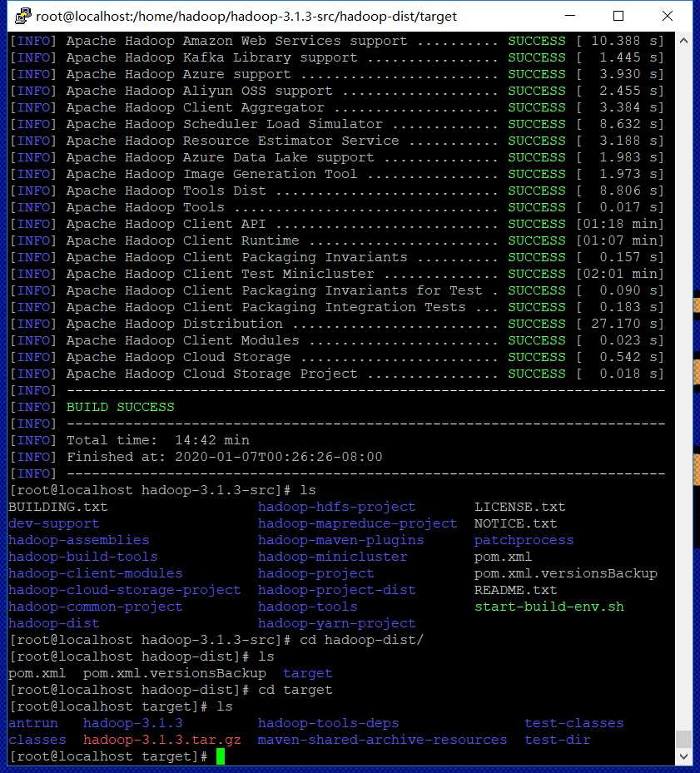The height and width of the screenshot is (773, 700).
Task: Click hadoop-tools-deps directory name
Action: point(329,723)
